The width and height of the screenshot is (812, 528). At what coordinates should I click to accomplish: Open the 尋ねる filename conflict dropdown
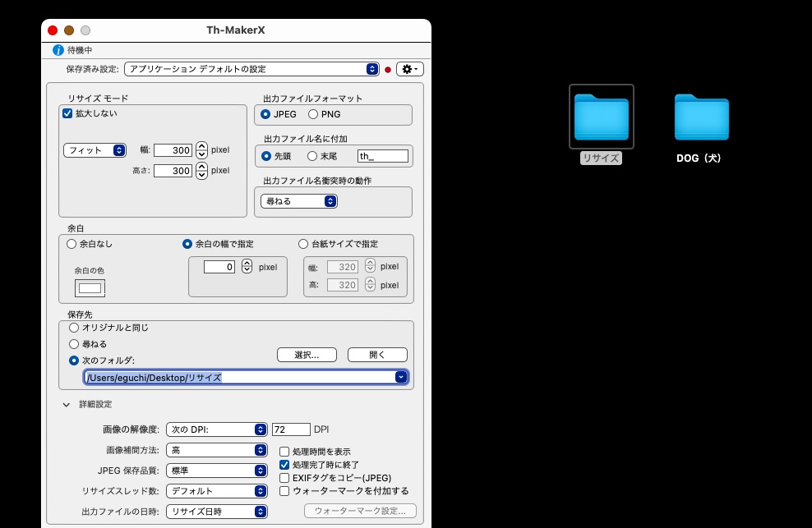click(298, 201)
